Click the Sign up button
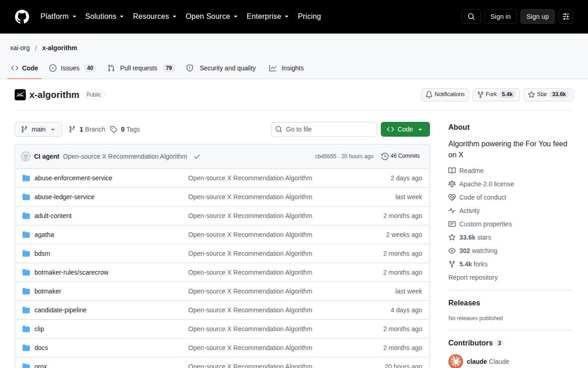 (537, 17)
